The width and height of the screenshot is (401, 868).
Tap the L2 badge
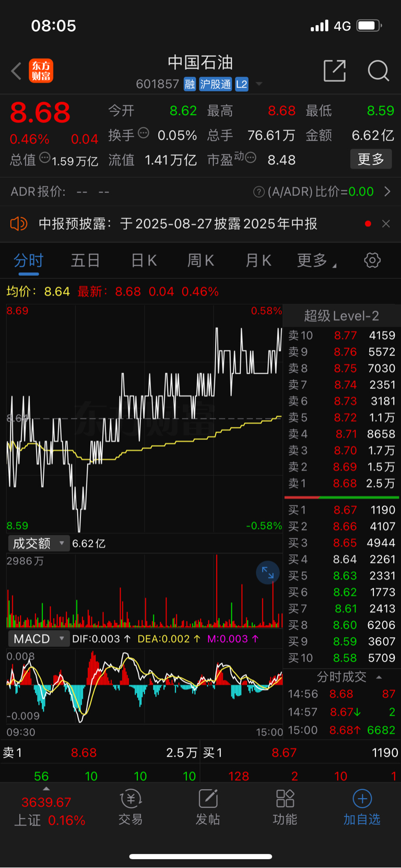241,84
